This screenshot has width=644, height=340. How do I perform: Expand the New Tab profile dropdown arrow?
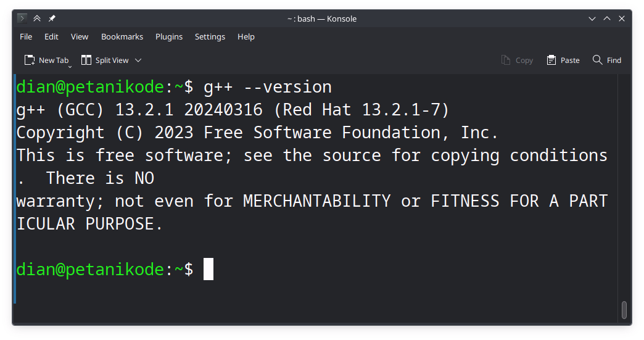(70, 67)
